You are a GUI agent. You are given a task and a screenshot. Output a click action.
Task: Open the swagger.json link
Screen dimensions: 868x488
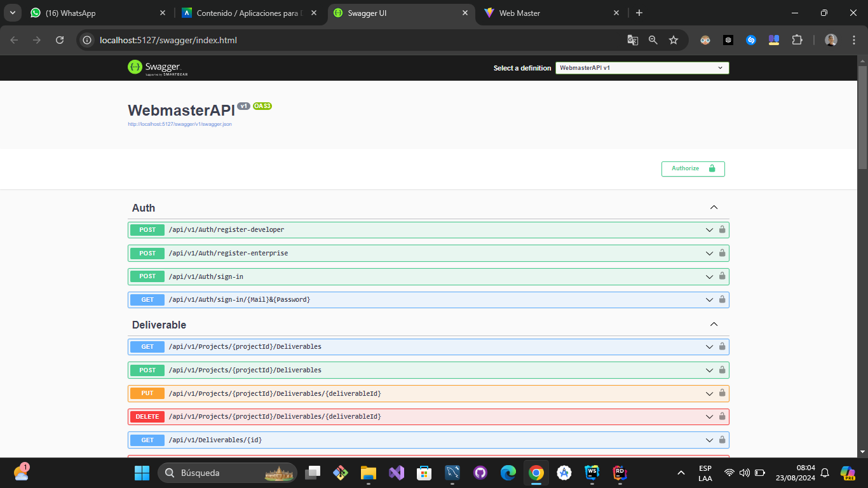click(180, 125)
